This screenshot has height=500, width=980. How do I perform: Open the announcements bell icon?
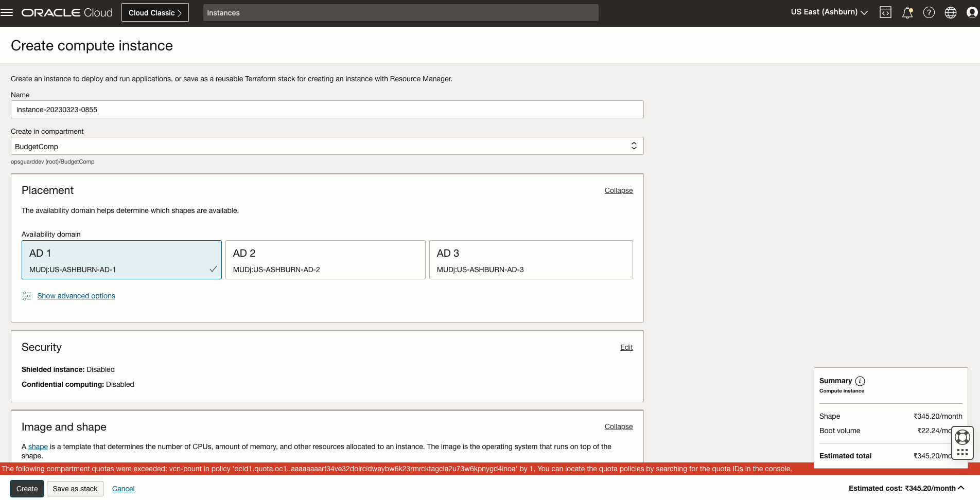(907, 12)
